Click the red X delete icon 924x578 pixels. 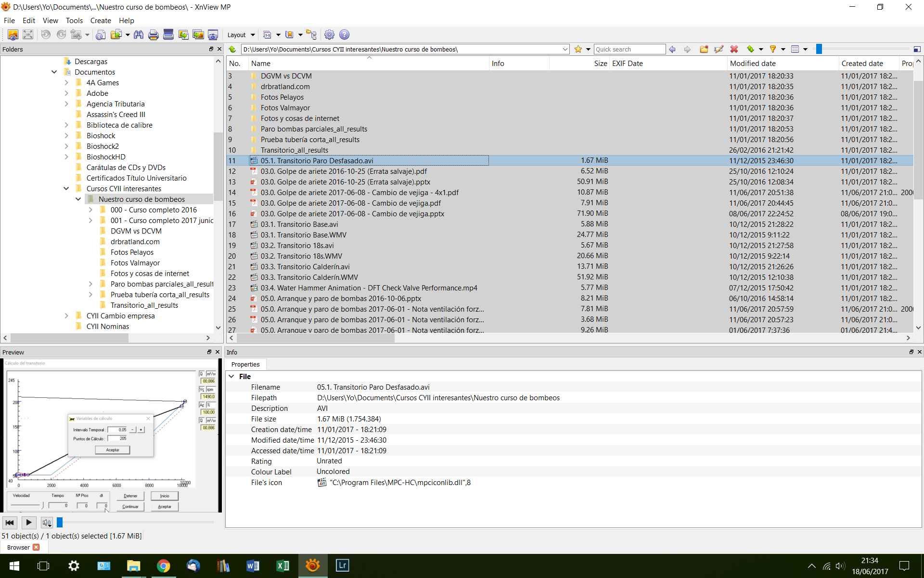[x=734, y=49]
